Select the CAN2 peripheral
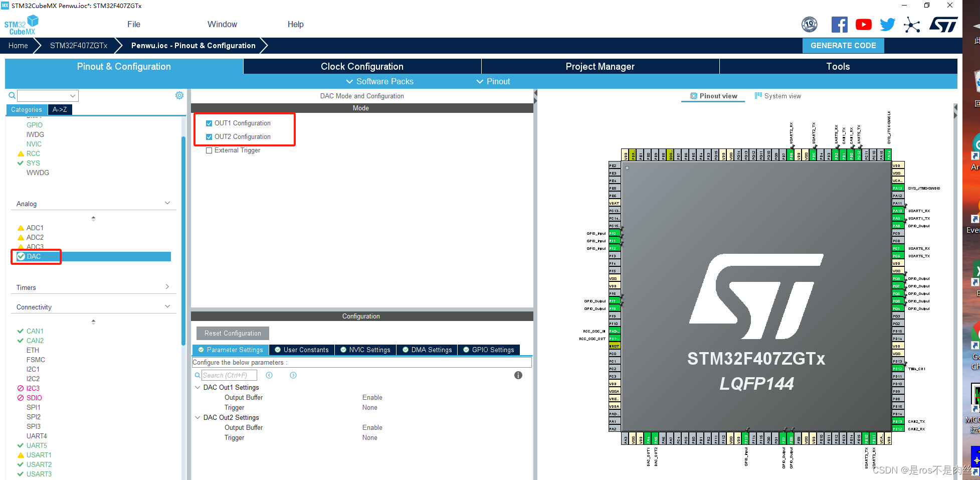This screenshot has height=480, width=980. (x=35, y=341)
